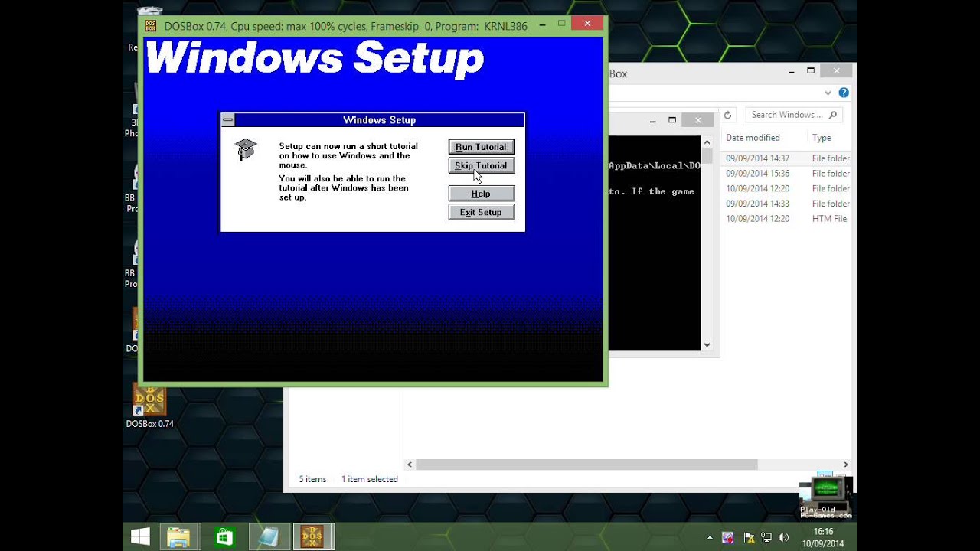Screen dimensions: 980x551
Task: Maximize the DOSBox console status window
Action: (672, 120)
